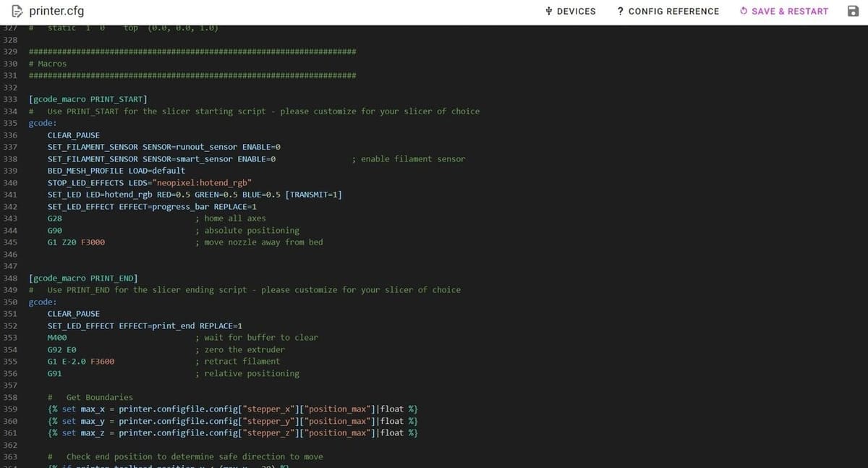This screenshot has height=468, width=868.
Task: Click the PRINT_END slicer comment on line 349
Action: point(244,290)
